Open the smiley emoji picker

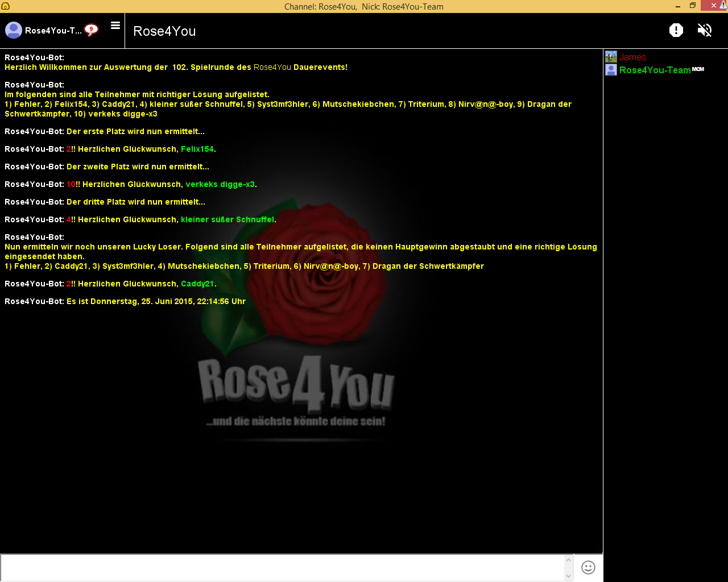coord(588,567)
